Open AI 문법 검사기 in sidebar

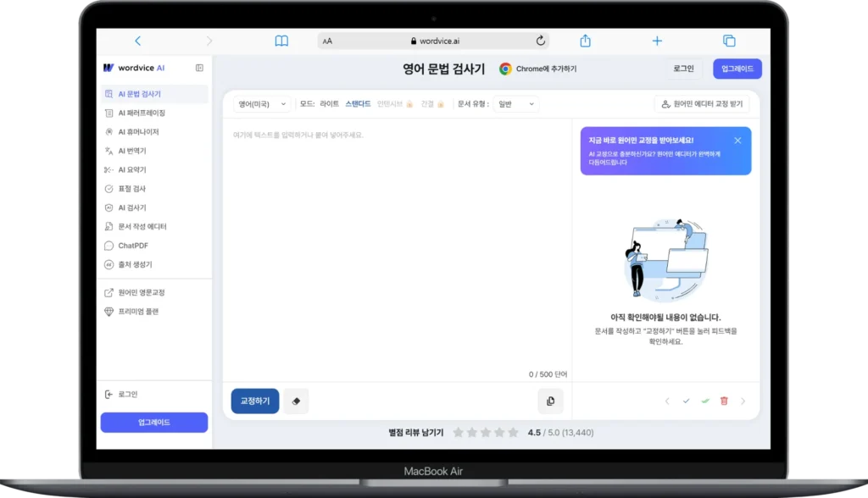(x=154, y=94)
